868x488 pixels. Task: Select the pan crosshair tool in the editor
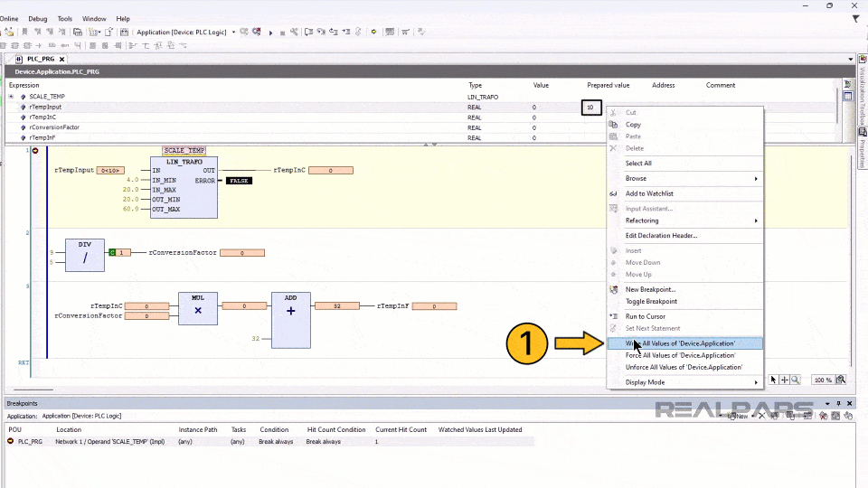(x=784, y=380)
